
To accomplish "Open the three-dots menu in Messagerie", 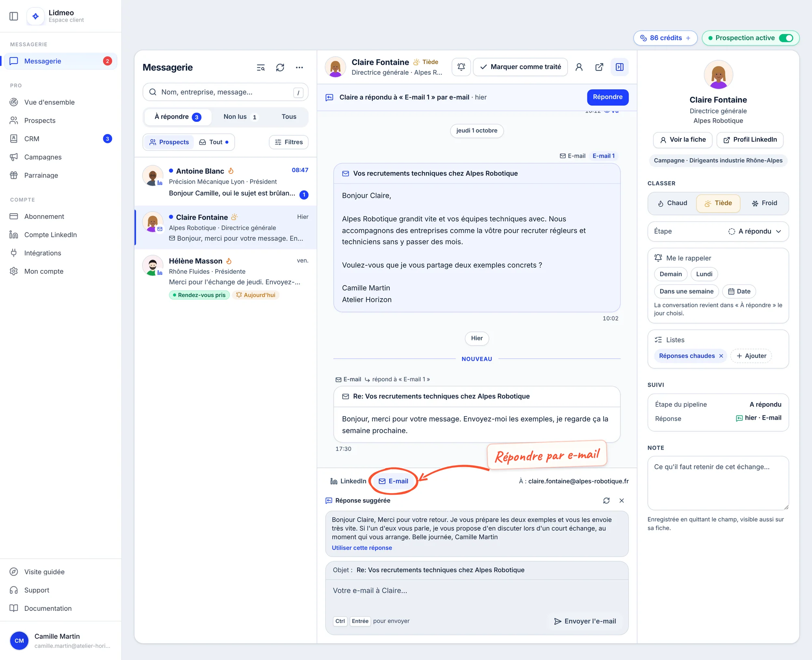I will point(299,67).
